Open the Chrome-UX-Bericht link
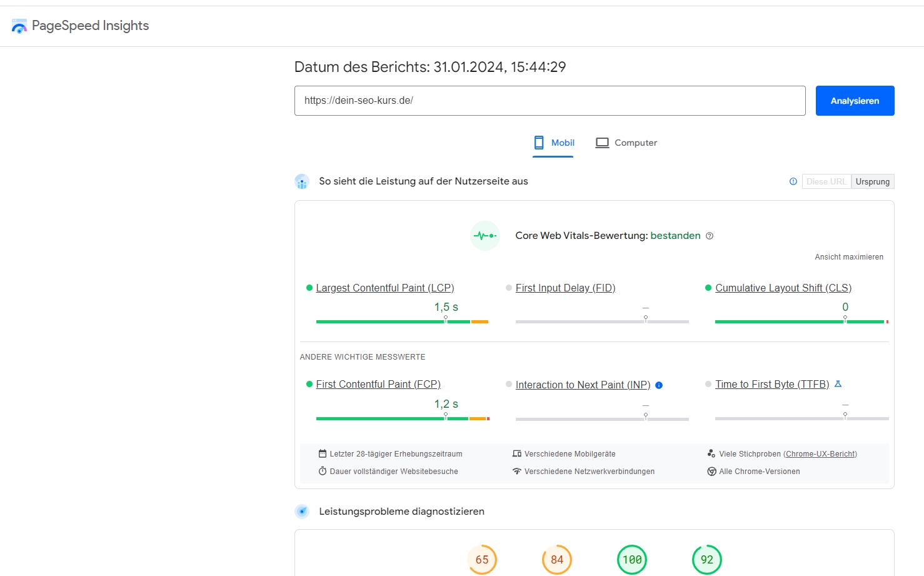 point(820,454)
